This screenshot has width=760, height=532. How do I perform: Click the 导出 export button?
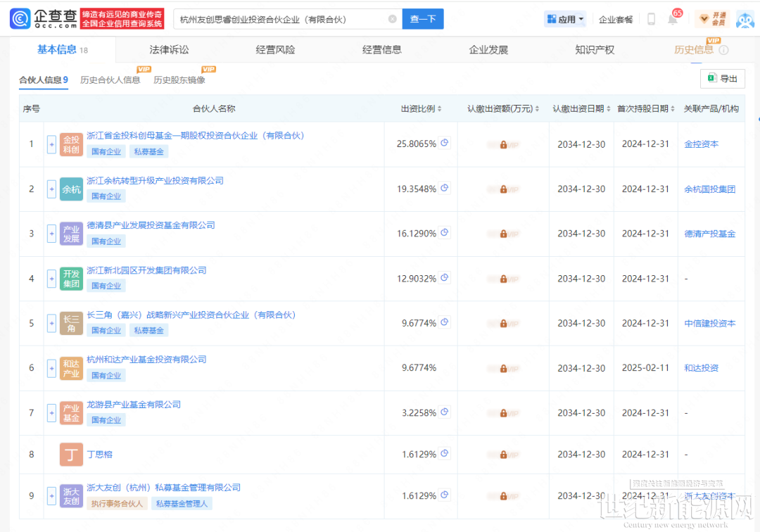[x=723, y=79]
